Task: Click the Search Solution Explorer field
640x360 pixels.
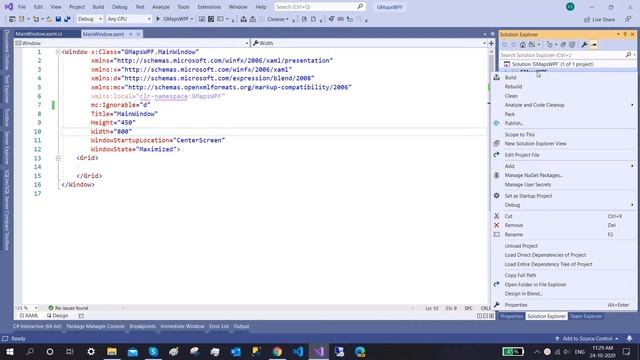Action: (x=567, y=55)
